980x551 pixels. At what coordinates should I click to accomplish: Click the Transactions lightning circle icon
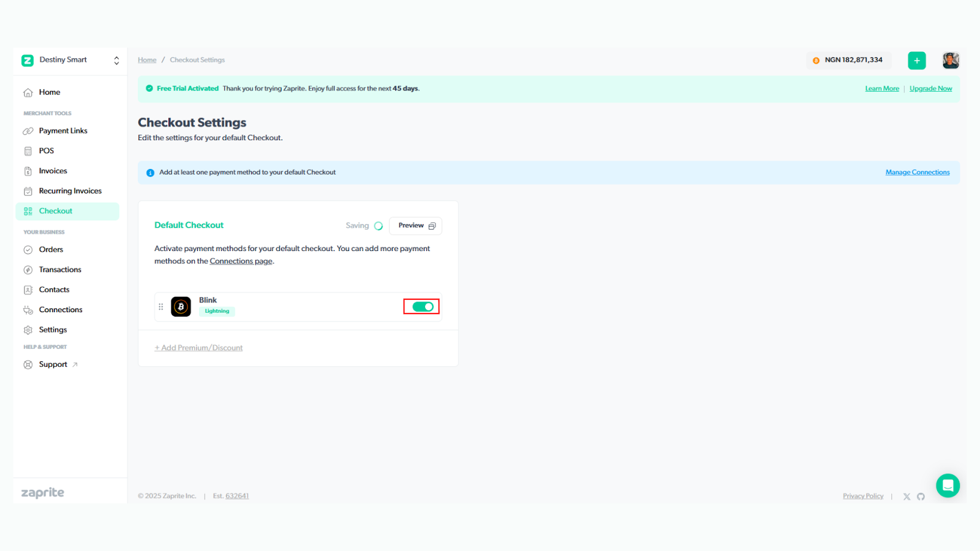(28, 270)
